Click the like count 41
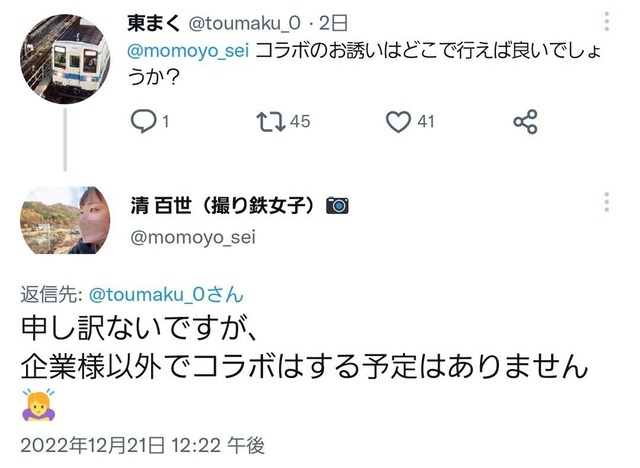 426,122
